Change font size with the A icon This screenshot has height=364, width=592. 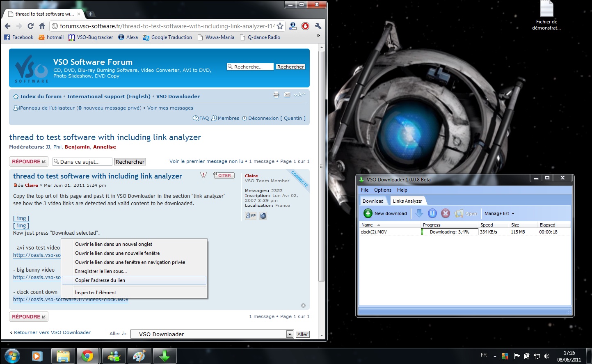tap(299, 95)
